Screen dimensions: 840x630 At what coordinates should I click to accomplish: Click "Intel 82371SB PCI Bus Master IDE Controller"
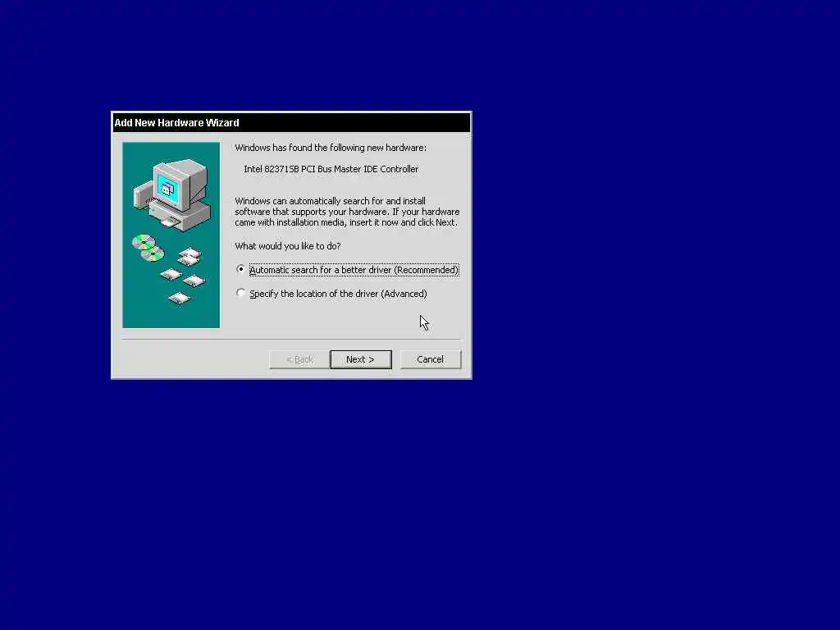point(331,169)
